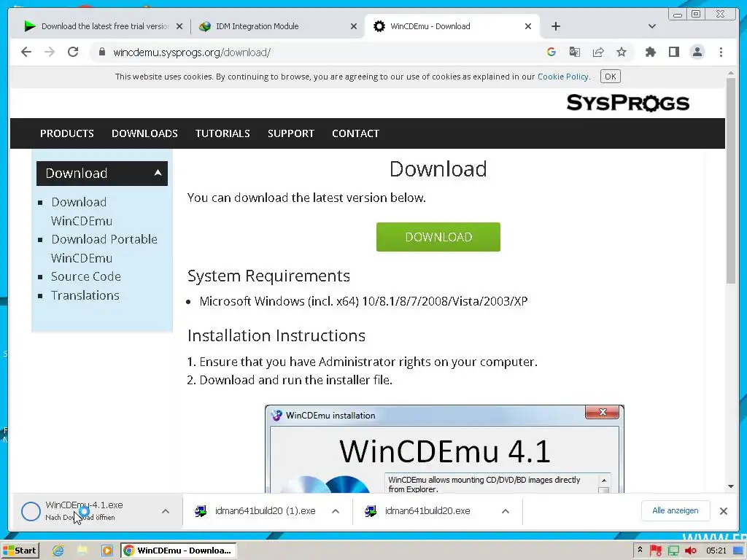Screen dimensions: 747x560
Task: Open the TUTORIALS menu
Action: pos(222,133)
